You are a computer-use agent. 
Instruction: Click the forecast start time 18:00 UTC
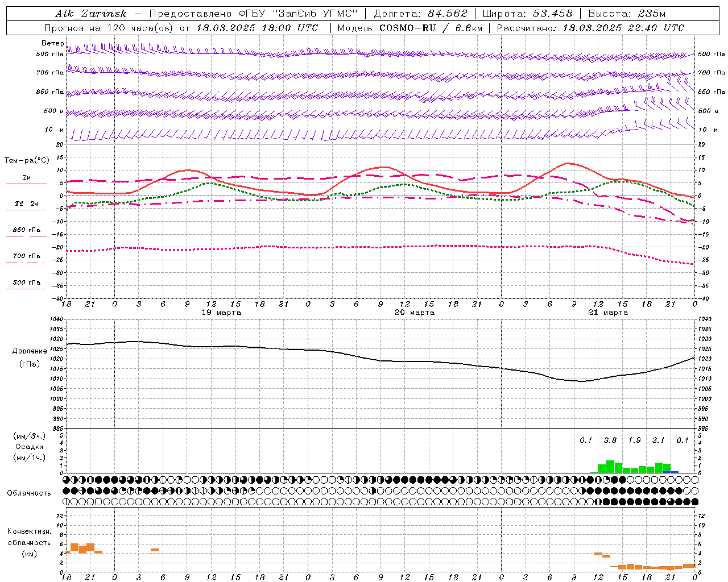point(290,28)
